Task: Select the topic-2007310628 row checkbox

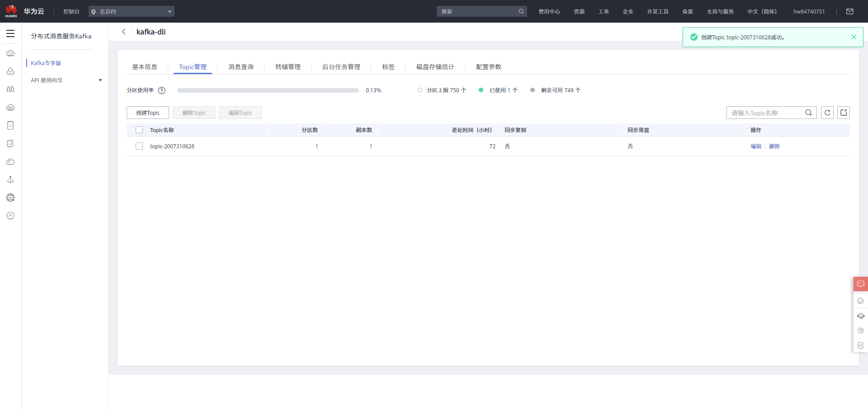Action: click(139, 146)
